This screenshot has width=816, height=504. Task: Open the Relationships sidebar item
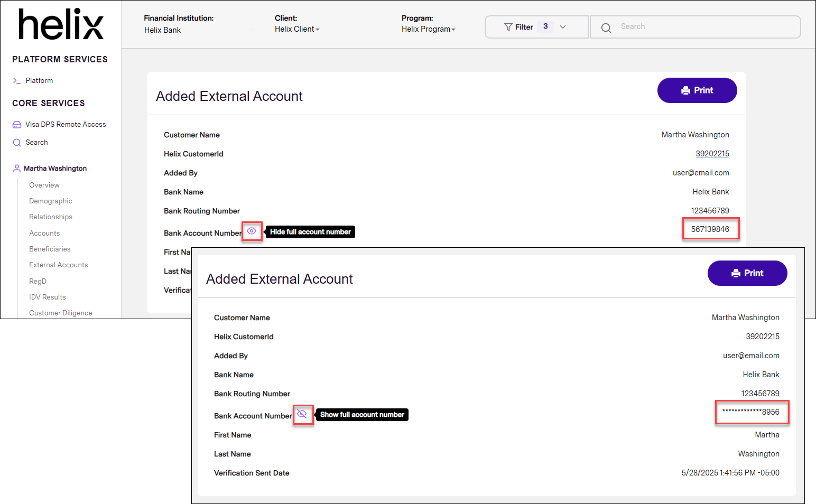point(51,217)
